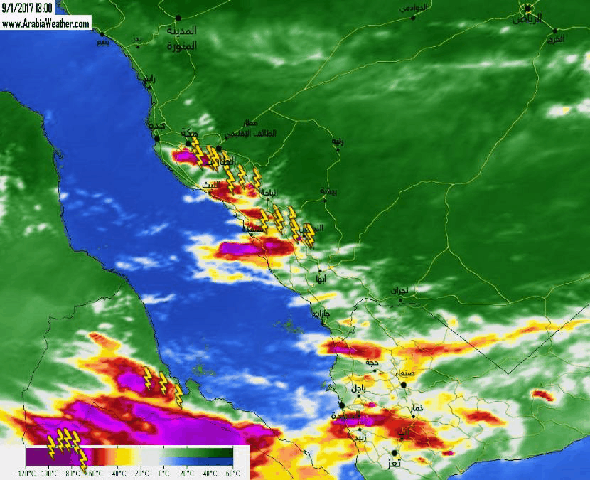This screenshot has width=590, height=480.
Task: Click the yellow band of temperature legend
Action: coord(124,457)
